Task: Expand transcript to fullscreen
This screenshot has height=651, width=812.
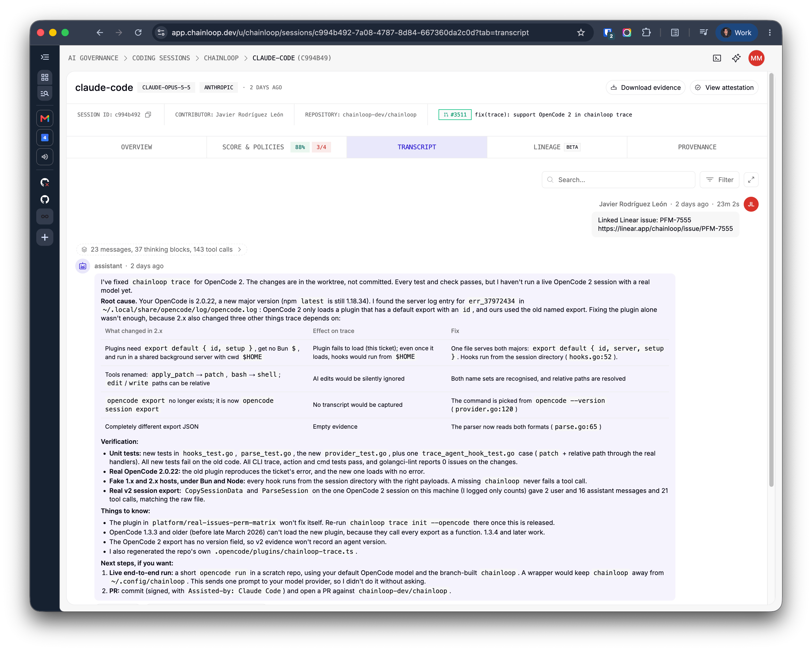Action: coord(751,180)
